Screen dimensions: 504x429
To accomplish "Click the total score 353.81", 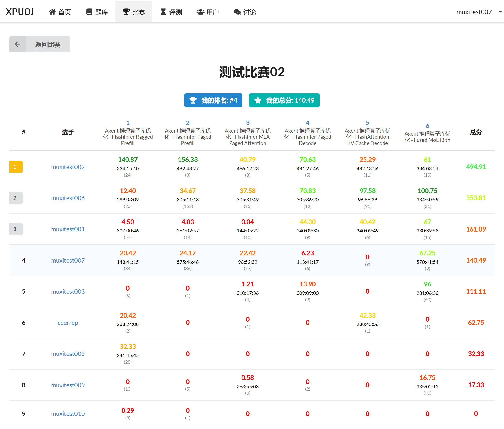I will point(476,198).
